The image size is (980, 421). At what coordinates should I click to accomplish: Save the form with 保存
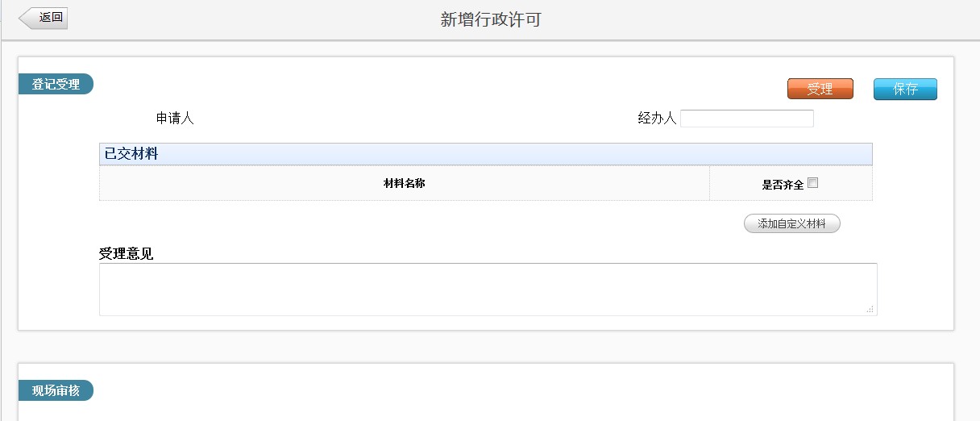(x=905, y=89)
